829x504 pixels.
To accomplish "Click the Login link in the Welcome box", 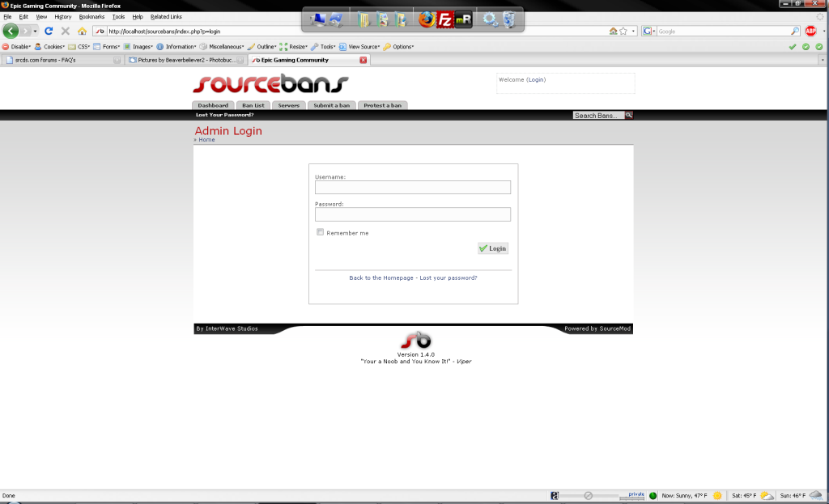I will (x=536, y=80).
